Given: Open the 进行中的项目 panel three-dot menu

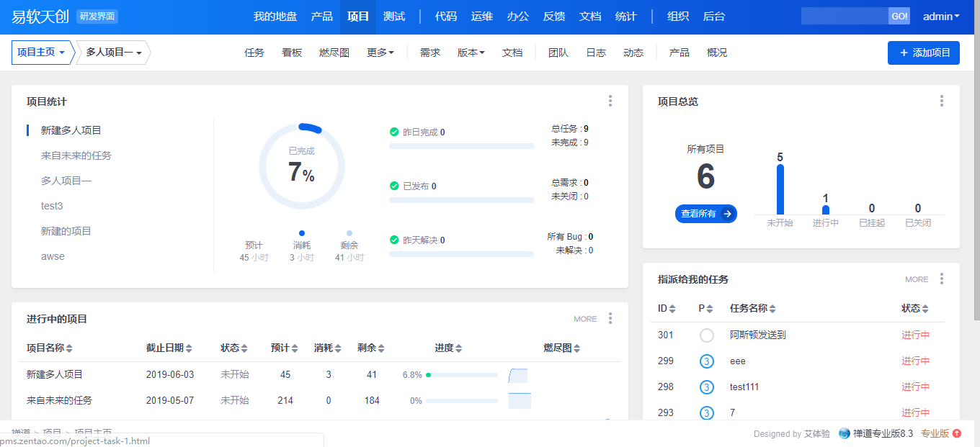Looking at the screenshot, I should point(610,318).
